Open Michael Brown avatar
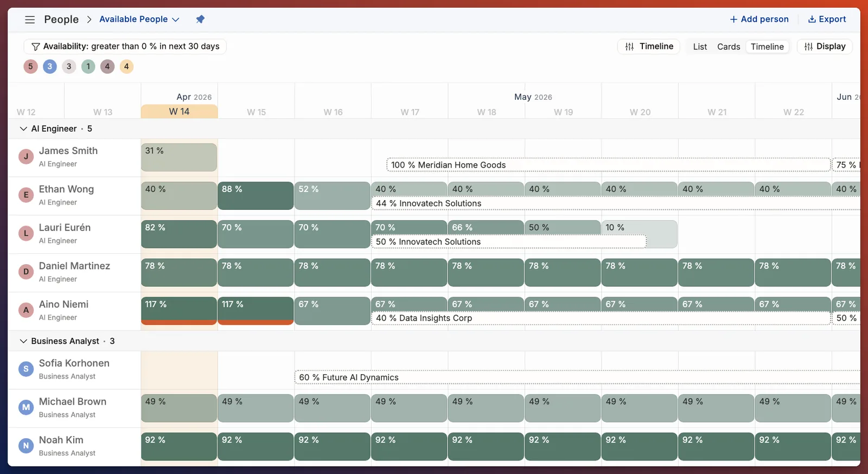 26,408
